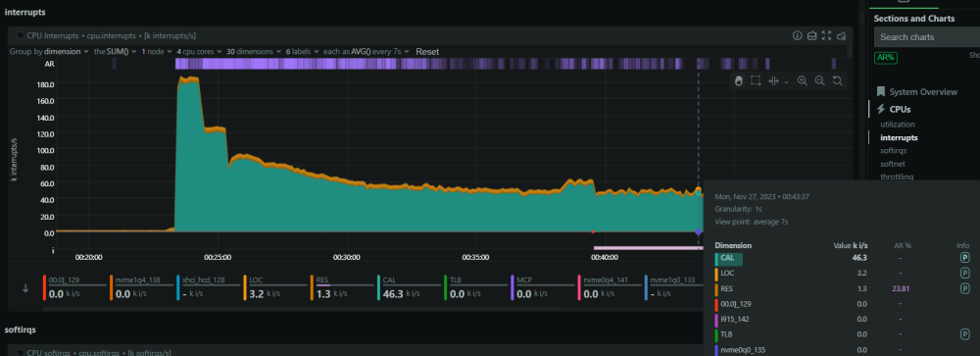Screen dimensions: 980x356
Task: Go to softirqs in the sidebar
Action: 894,150
